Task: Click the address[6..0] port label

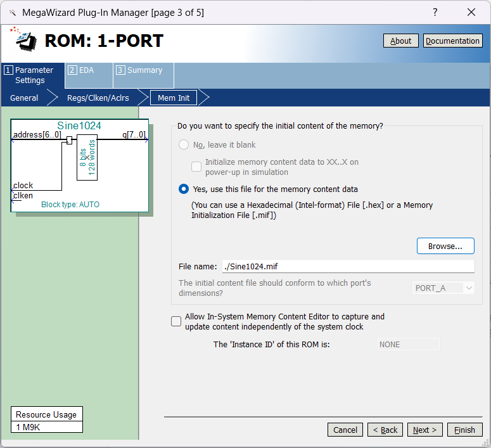Action: (x=37, y=135)
